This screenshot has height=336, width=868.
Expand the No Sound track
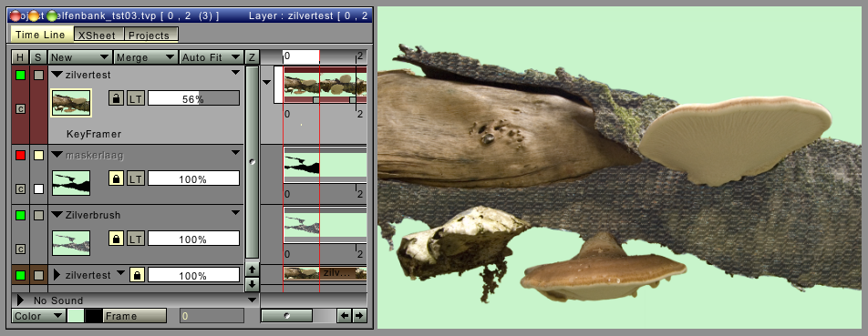(x=21, y=300)
